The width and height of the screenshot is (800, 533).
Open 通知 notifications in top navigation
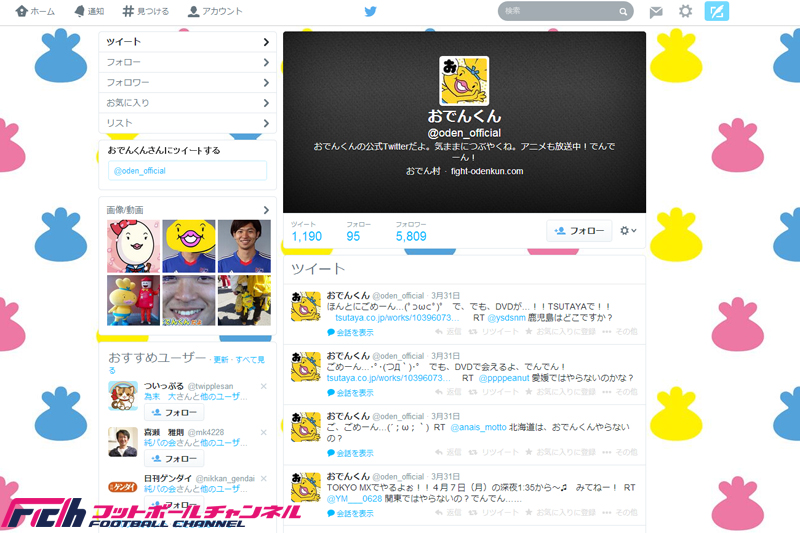point(89,12)
